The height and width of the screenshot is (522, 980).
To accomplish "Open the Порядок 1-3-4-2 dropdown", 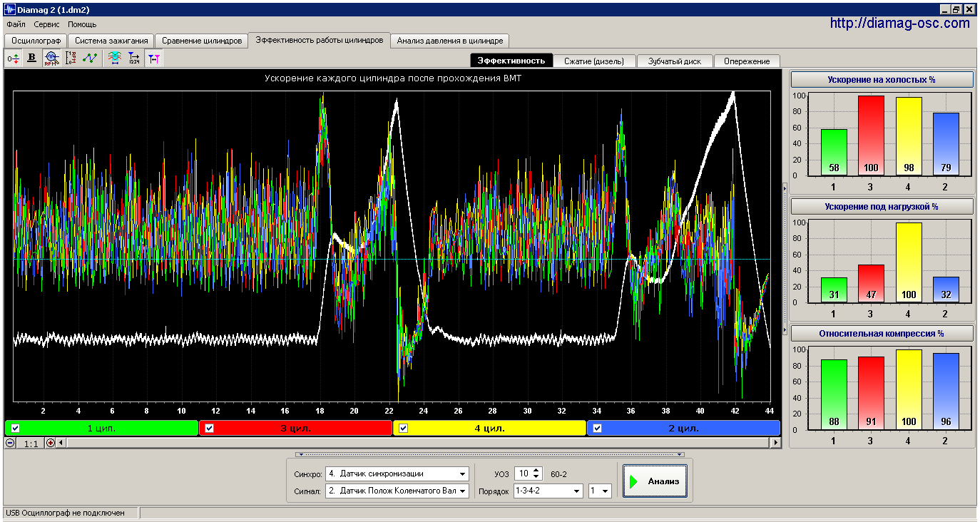I will pyautogui.click(x=577, y=491).
